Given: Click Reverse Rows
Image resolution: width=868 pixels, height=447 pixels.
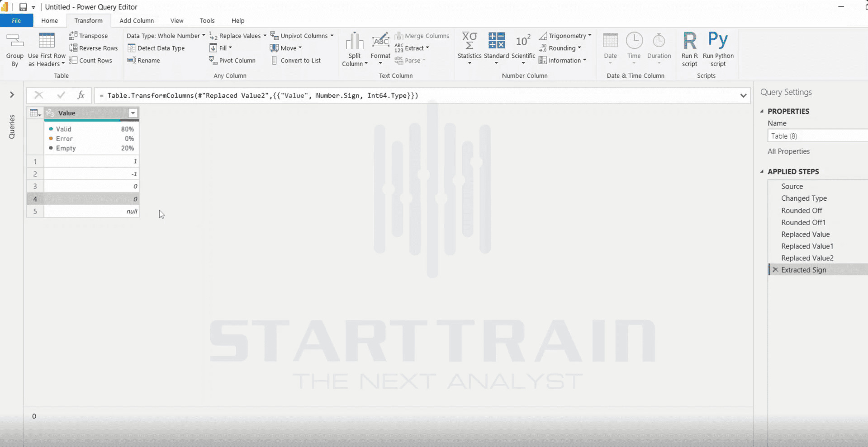Looking at the screenshot, I should 93,48.
